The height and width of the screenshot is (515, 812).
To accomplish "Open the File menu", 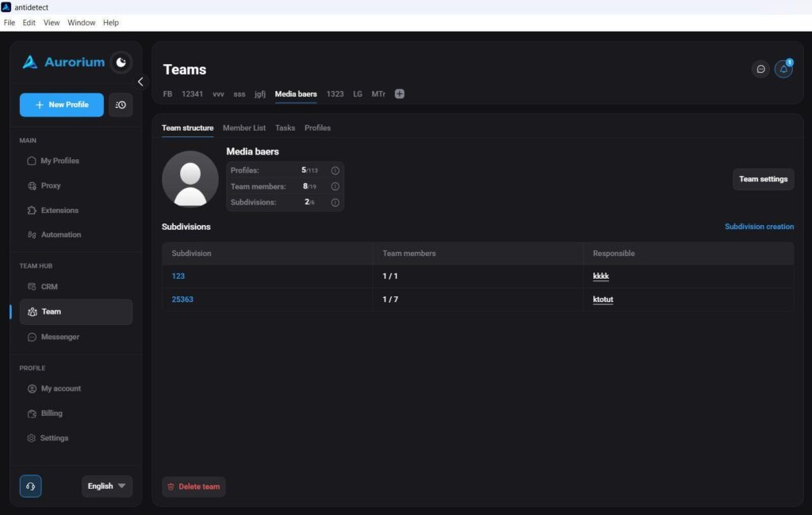I will (10, 23).
